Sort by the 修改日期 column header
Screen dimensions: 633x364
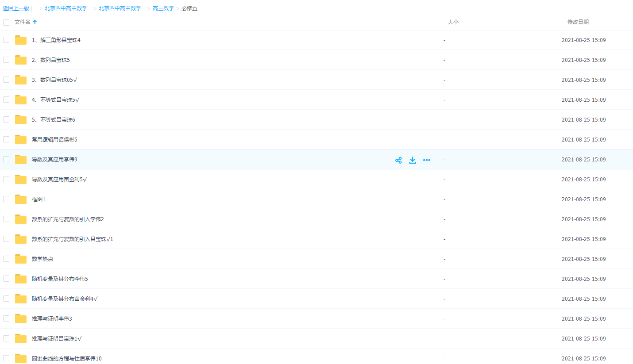pos(578,22)
